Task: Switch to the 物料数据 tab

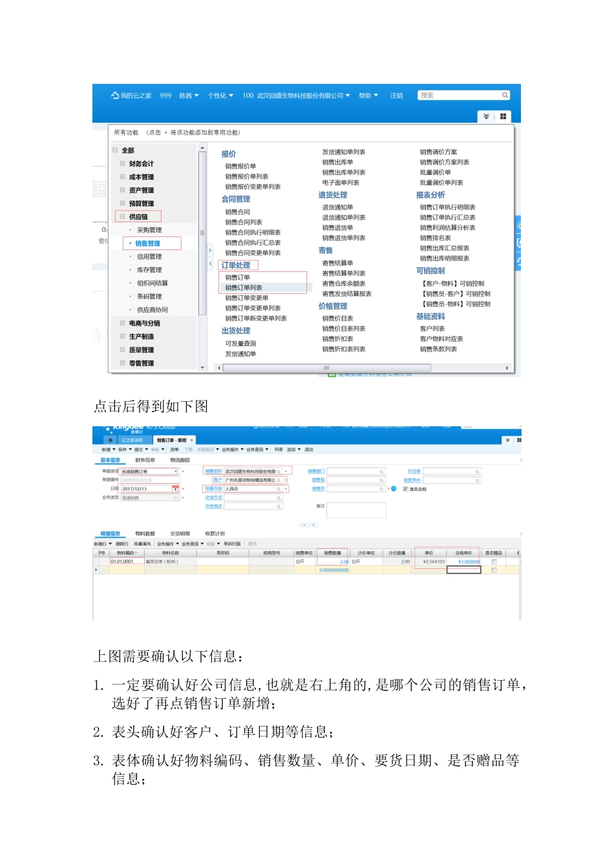Action: pos(145,534)
